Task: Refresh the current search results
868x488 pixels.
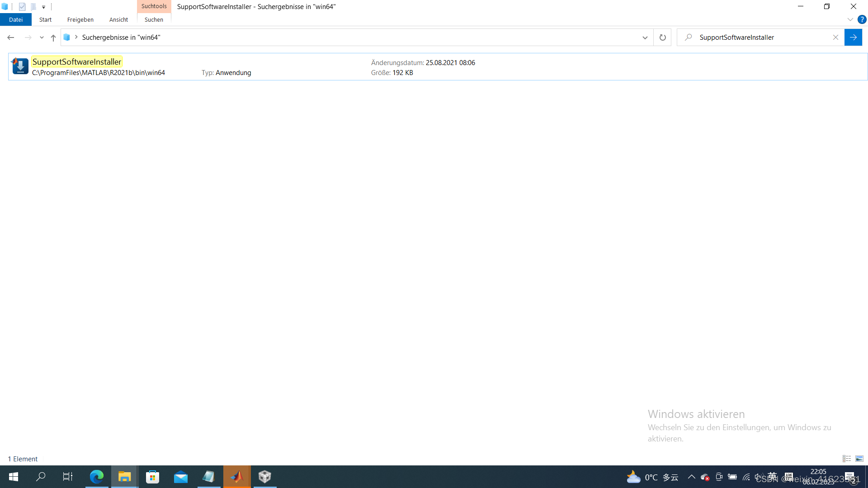Action: (x=662, y=37)
